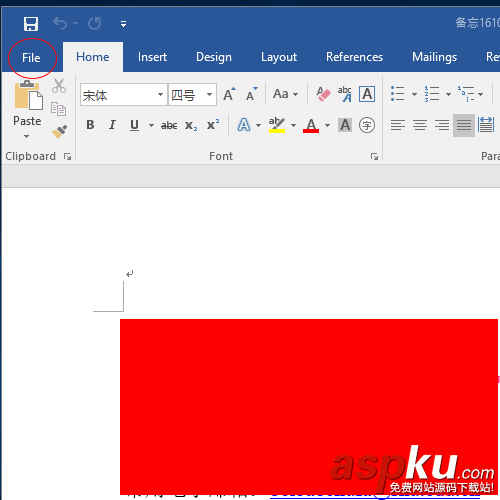Click Increase Font Size icon
Viewport: 500px width, 500px height.
[x=229, y=95]
